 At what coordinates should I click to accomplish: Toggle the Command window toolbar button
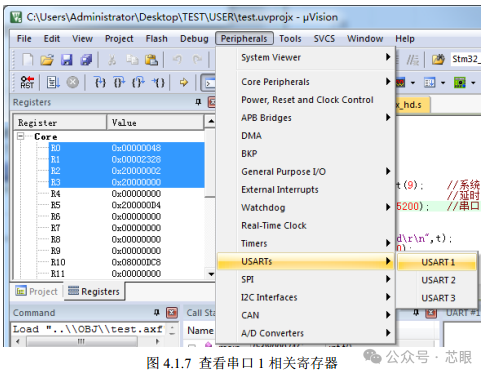(209, 83)
